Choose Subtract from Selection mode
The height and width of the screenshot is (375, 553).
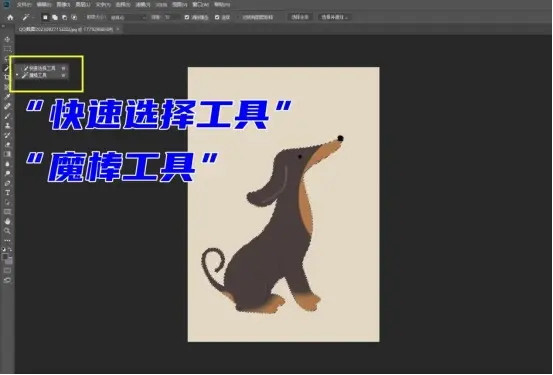64,17
